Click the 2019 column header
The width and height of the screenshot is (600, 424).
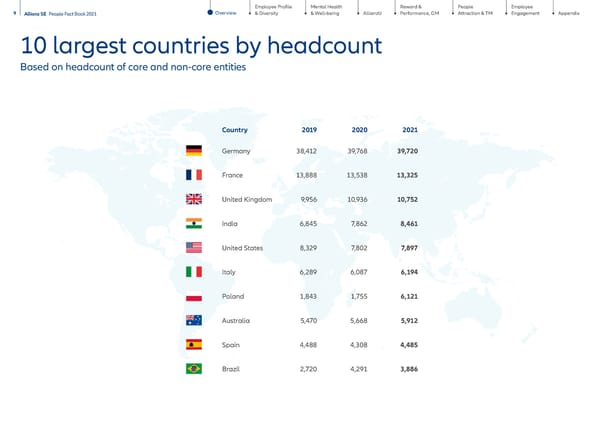309,130
